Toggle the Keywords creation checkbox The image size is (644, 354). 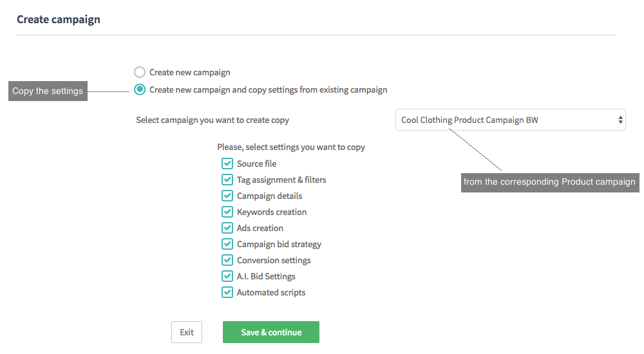coord(227,212)
